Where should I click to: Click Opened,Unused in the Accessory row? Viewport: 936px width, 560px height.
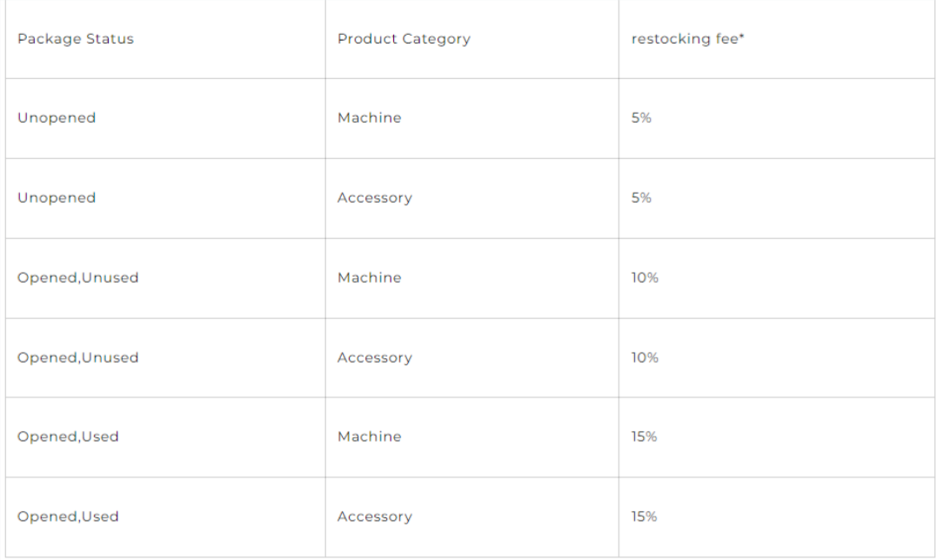pos(78,357)
